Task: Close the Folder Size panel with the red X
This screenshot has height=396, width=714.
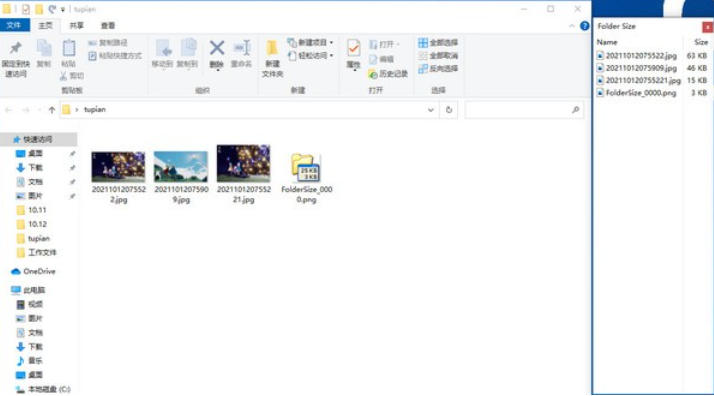Action: tap(708, 27)
